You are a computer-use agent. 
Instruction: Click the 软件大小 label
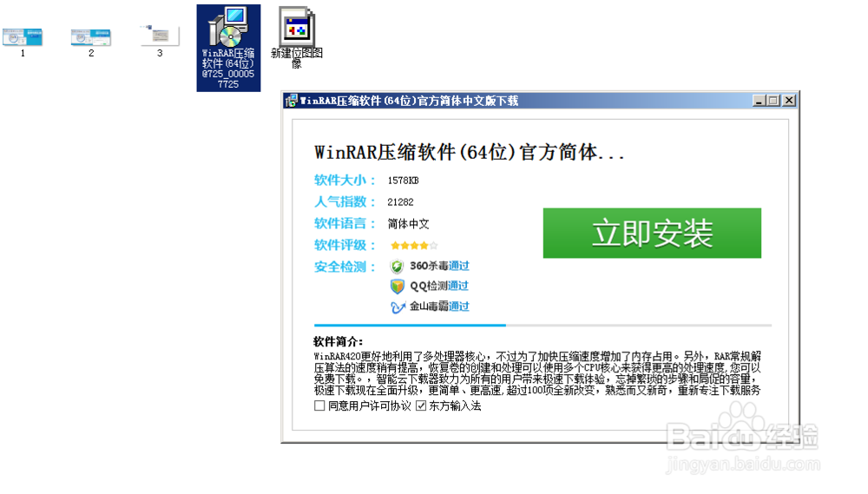pyautogui.click(x=345, y=181)
